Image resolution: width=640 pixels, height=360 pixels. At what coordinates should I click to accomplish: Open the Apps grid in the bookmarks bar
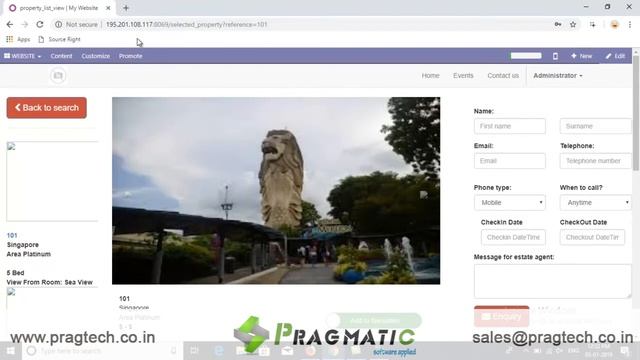point(18,39)
